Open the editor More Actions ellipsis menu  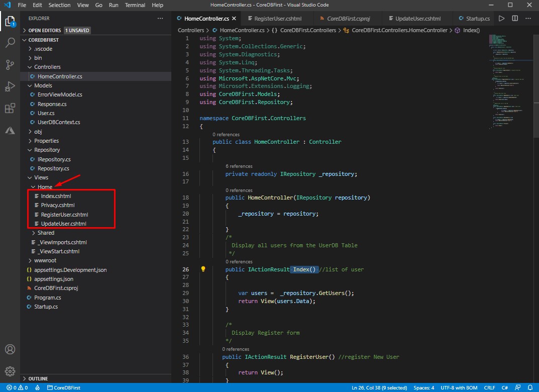coord(528,17)
